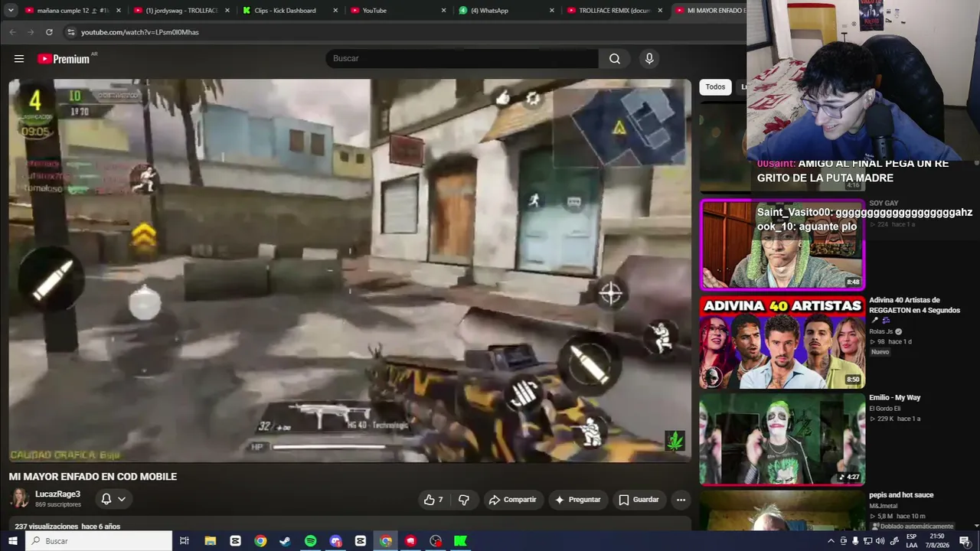The height and width of the screenshot is (551, 980).
Task: Open Kick app on the taskbar
Action: click(460, 541)
